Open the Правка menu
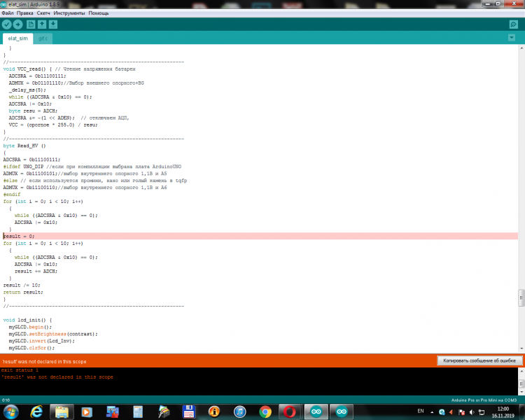 pyautogui.click(x=24, y=13)
